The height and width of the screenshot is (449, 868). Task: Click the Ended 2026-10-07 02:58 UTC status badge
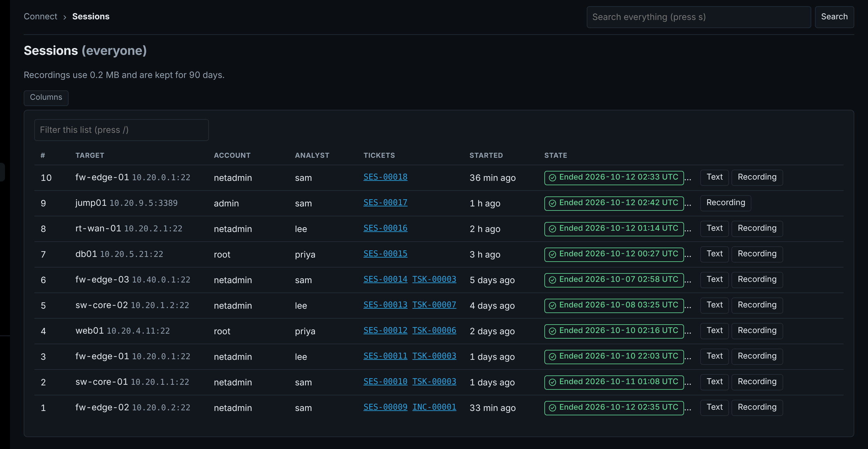tap(614, 280)
